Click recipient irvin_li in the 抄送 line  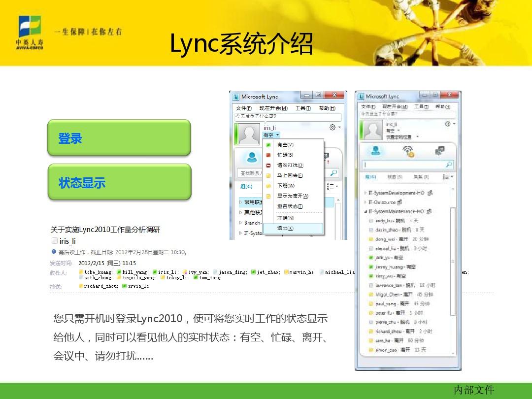tap(135, 286)
